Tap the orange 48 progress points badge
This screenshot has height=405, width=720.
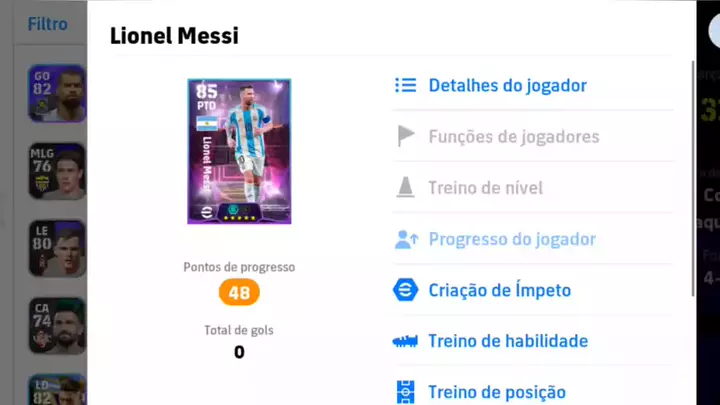239,292
